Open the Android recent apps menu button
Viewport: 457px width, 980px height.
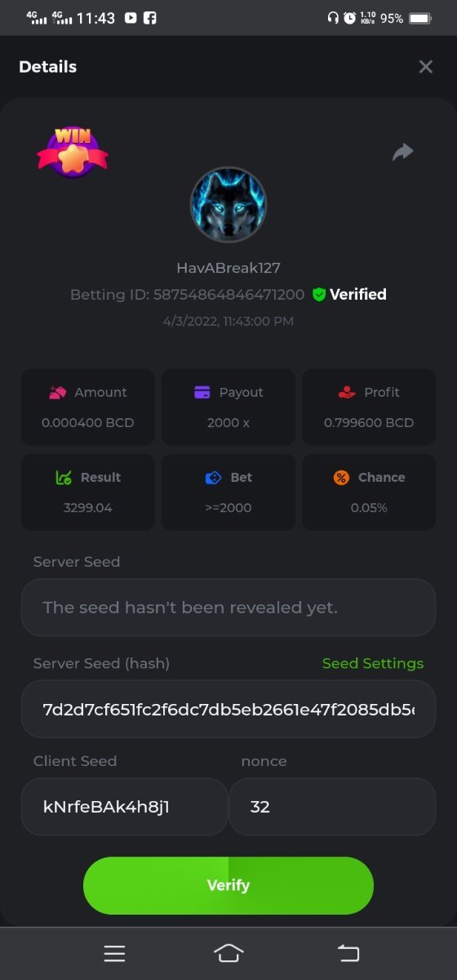114,953
